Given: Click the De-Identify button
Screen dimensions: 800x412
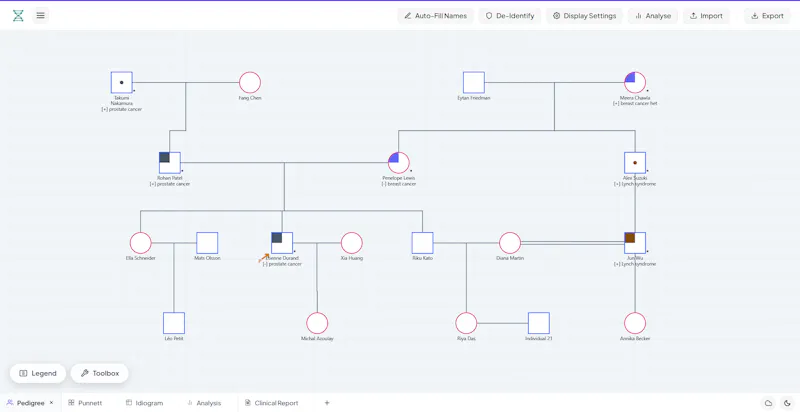Looking at the screenshot, I should (510, 16).
